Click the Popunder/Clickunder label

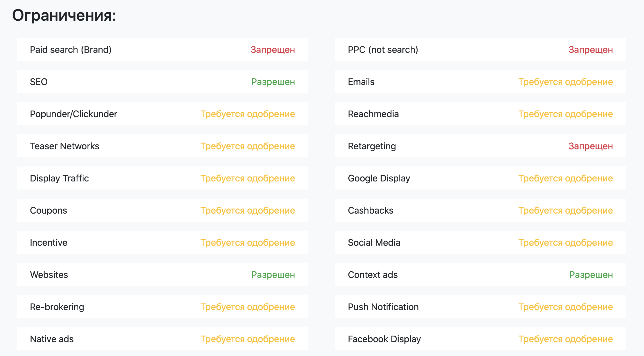(73, 114)
